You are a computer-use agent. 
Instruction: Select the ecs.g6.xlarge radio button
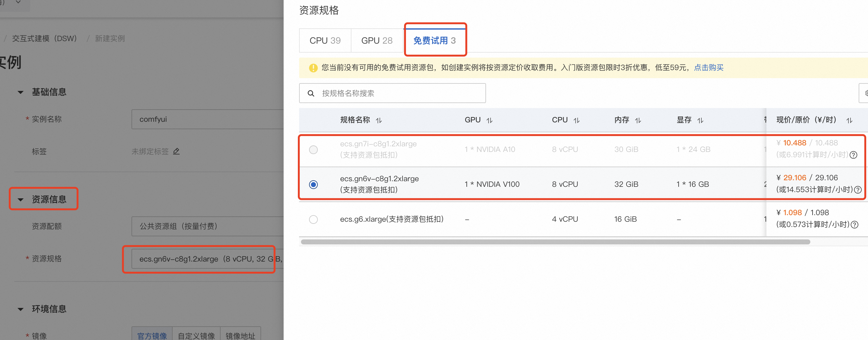313,220
